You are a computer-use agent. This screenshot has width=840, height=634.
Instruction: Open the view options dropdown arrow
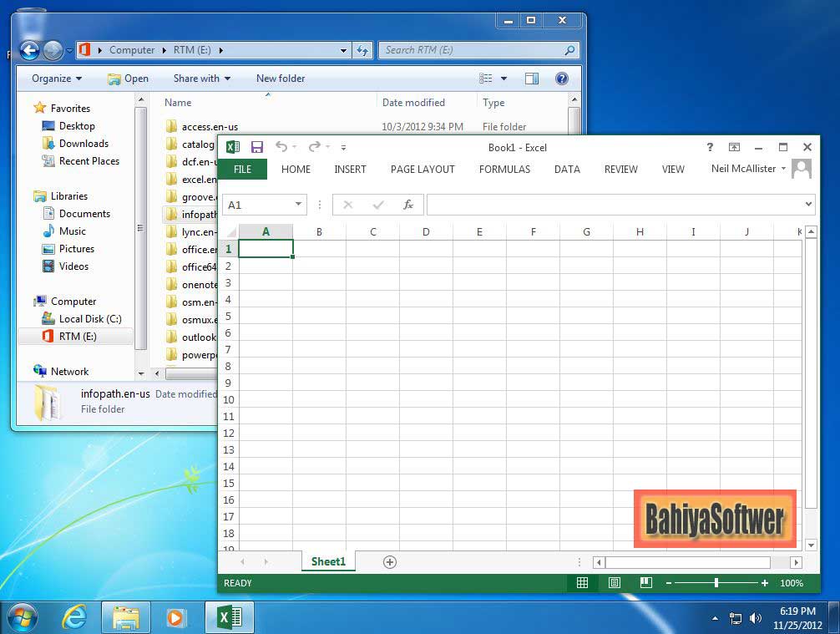[x=503, y=79]
